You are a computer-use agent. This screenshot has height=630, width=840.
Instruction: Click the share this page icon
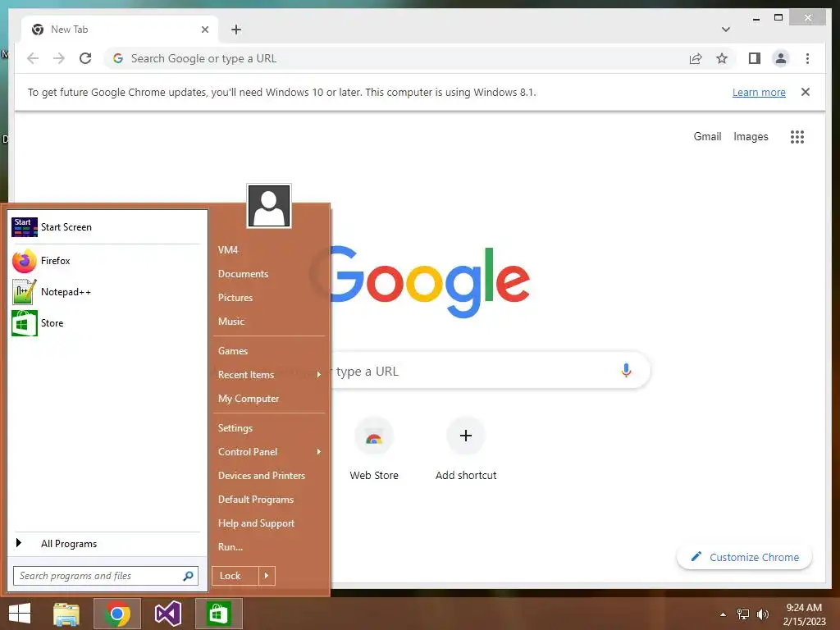pyautogui.click(x=696, y=58)
